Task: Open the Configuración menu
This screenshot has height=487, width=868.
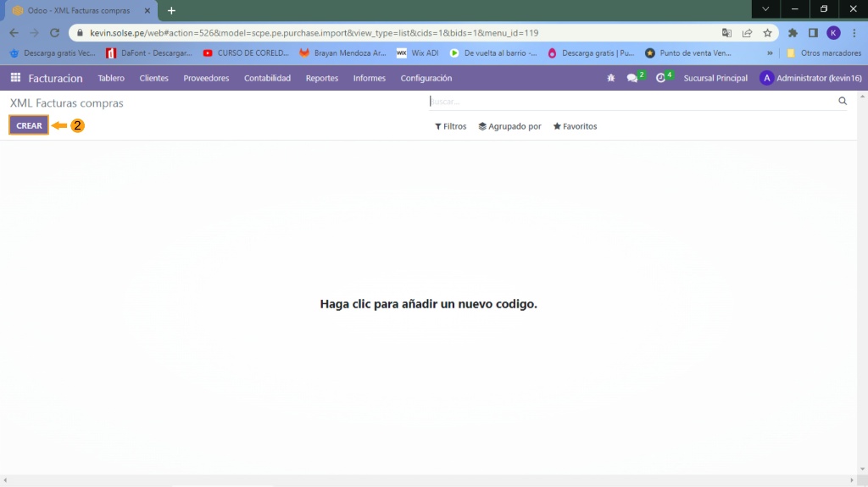Action: 426,78
